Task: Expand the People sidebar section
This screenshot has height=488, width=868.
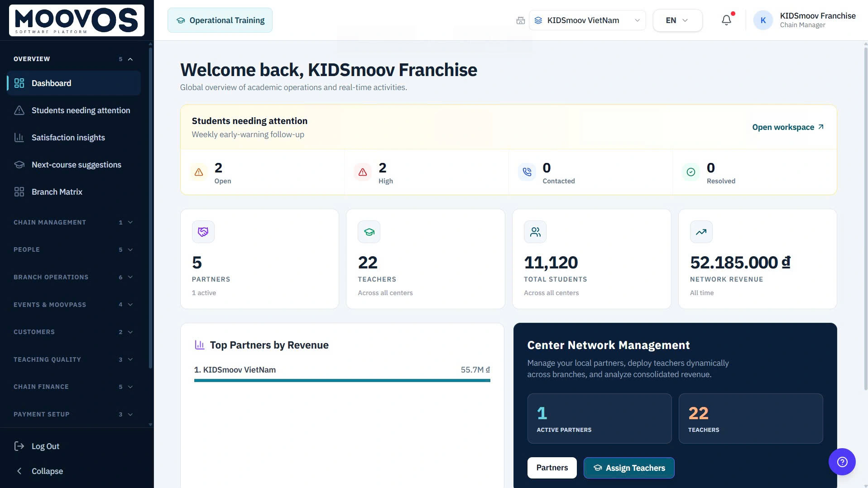Action: point(73,249)
